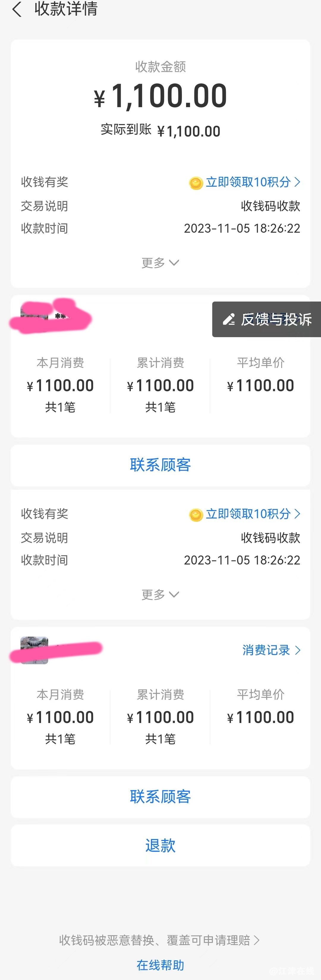Expand the second 更多 section
The width and height of the screenshot is (321, 980).
click(160, 594)
